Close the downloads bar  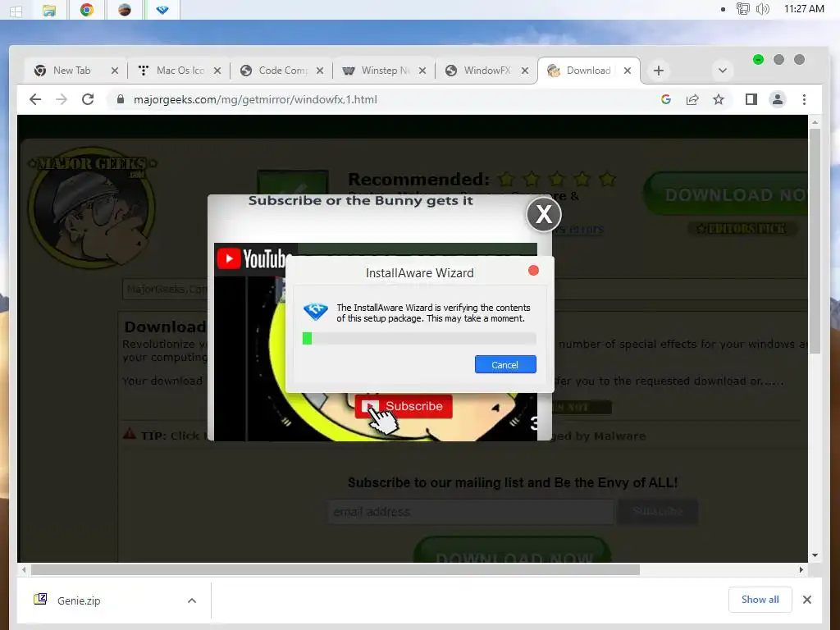click(807, 600)
